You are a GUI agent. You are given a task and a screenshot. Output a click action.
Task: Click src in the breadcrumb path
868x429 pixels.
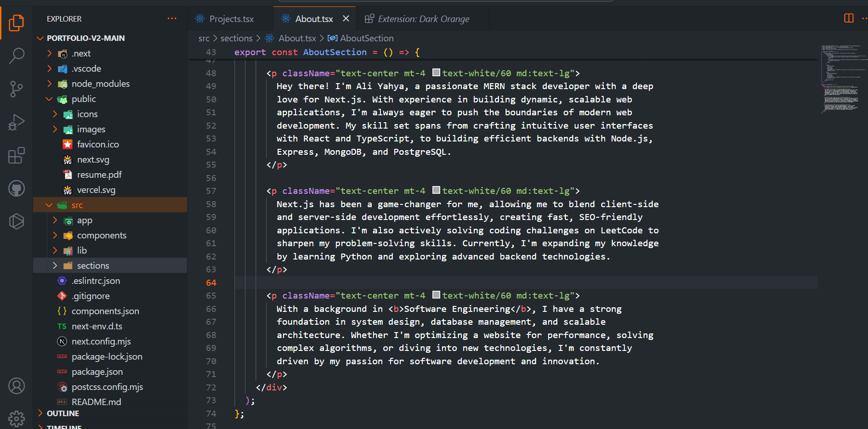(204, 38)
